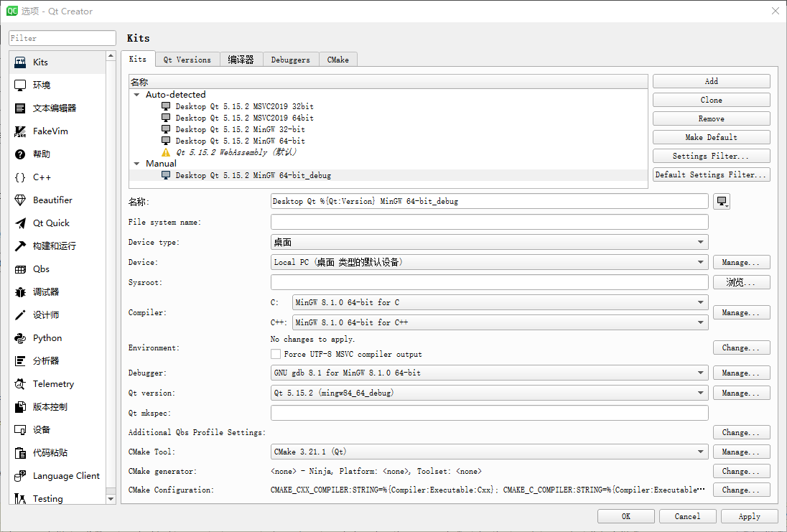Click sidebar scrollbar down arrow
This screenshot has height=532, width=787.
[x=111, y=499]
